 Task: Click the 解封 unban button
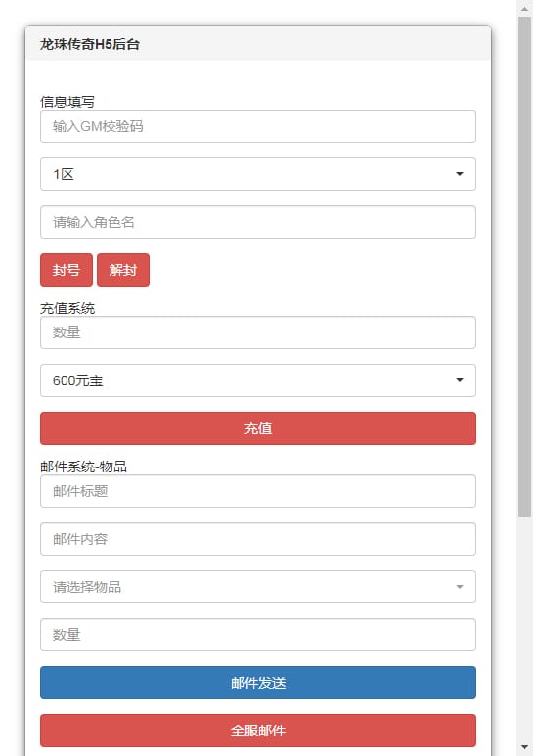(123, 270)
